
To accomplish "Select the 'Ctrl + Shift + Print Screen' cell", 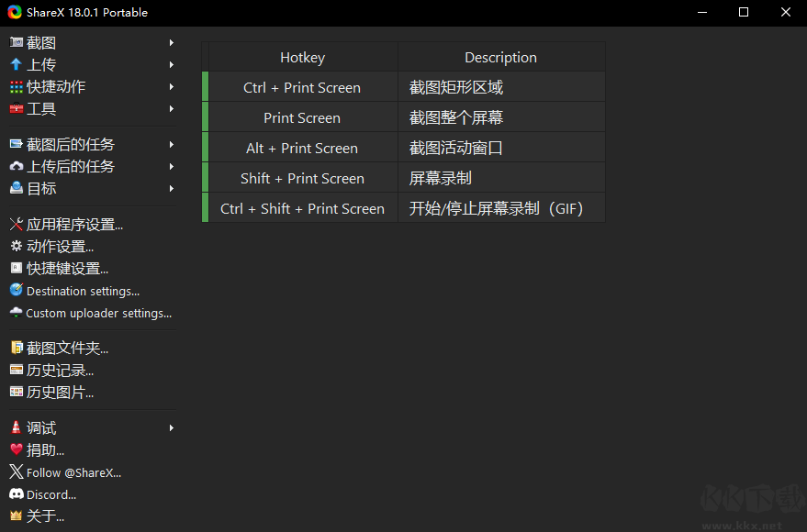I will tap(303, 208).
